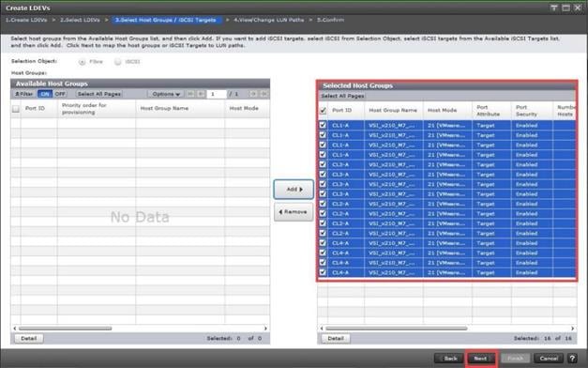Image resolution: width=588 pixels, height=368 pixels.
Task: Go to wizard step 5.Confirm
Action: pyautogui.click(x=330, y=20)
